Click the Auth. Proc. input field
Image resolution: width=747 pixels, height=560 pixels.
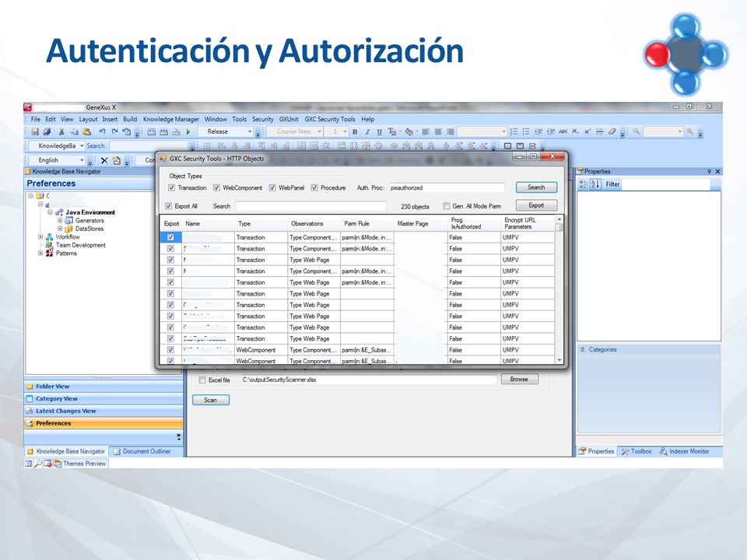point(447,187)
